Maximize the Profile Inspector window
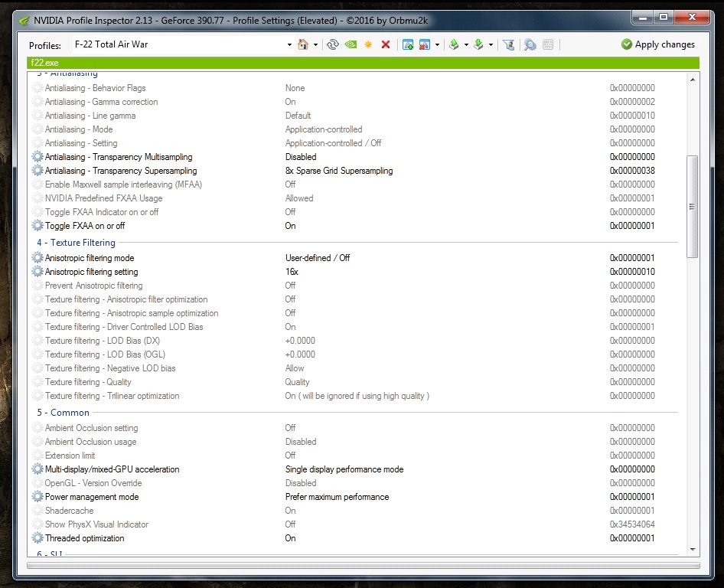 point(664,17)
